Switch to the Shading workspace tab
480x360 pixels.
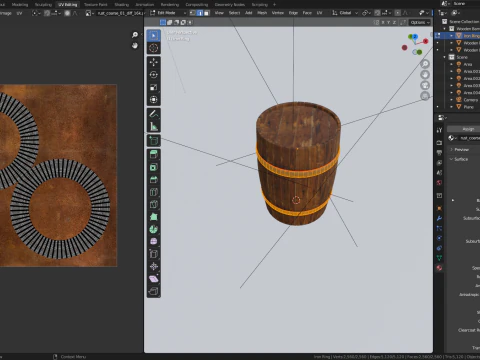pyautogui.click(x=122, y=5)
